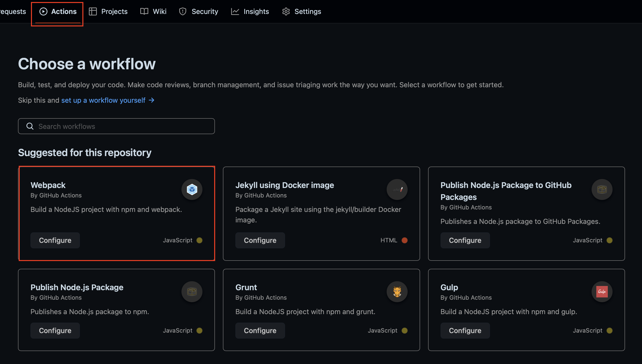Click the Publish to GitHub Packages box icon
The image size is (642, 364).
point(602,189)
